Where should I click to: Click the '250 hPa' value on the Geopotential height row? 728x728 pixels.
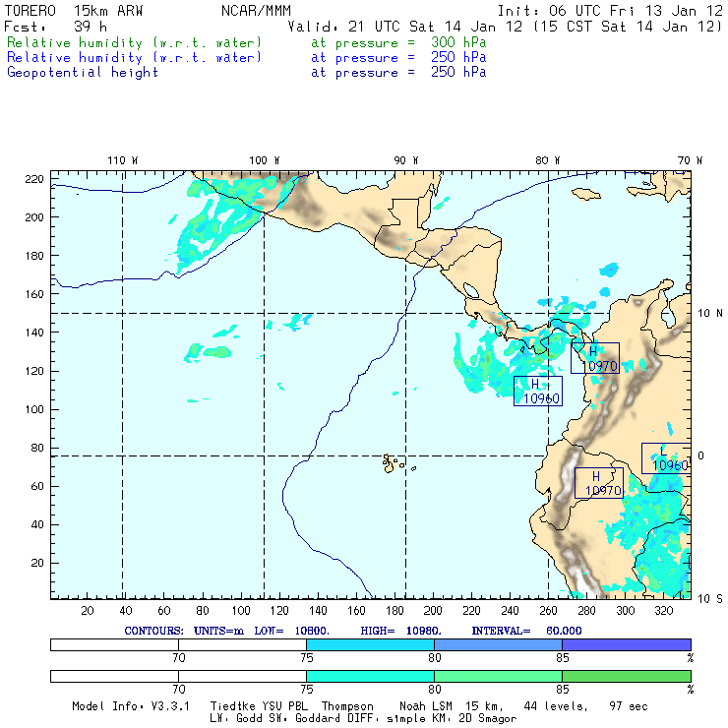[458, 72]
